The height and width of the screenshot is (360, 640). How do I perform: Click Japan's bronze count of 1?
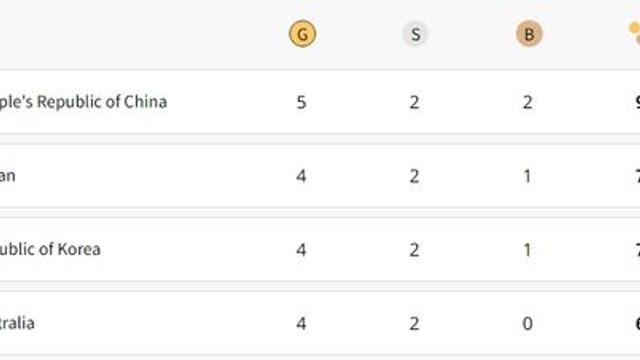[527, 176]
